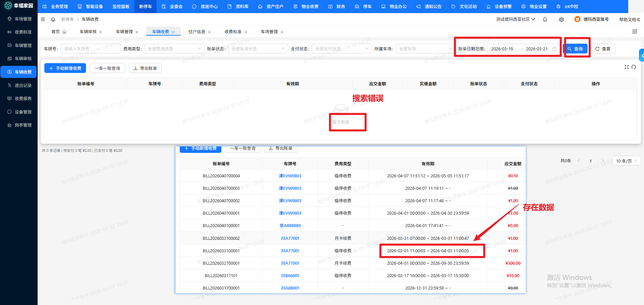
Task: Collapse sidebar with the hamburger menu icon
Action: (43, 19)
